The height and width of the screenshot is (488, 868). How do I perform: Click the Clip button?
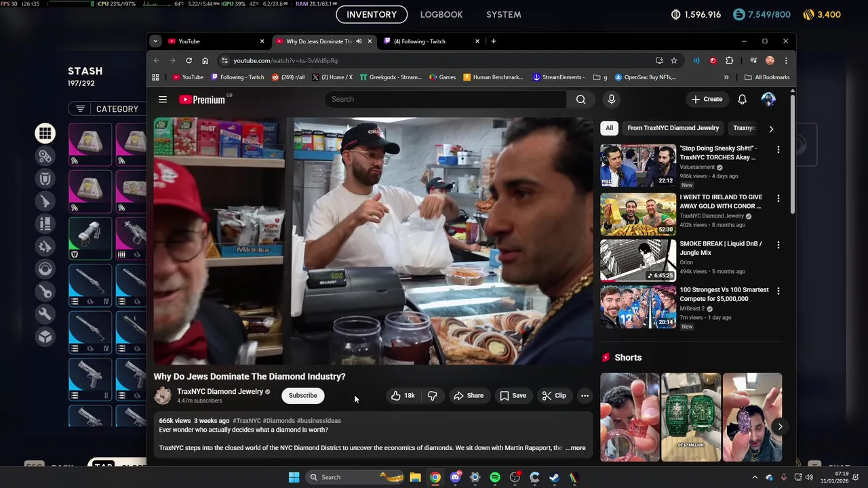coord(554,395)
